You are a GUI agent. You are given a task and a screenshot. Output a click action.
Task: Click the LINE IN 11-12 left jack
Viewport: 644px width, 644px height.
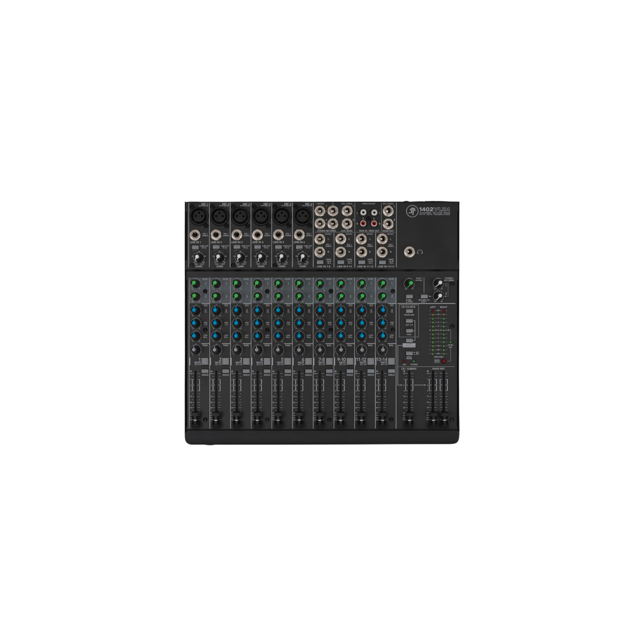click(361, 240)
